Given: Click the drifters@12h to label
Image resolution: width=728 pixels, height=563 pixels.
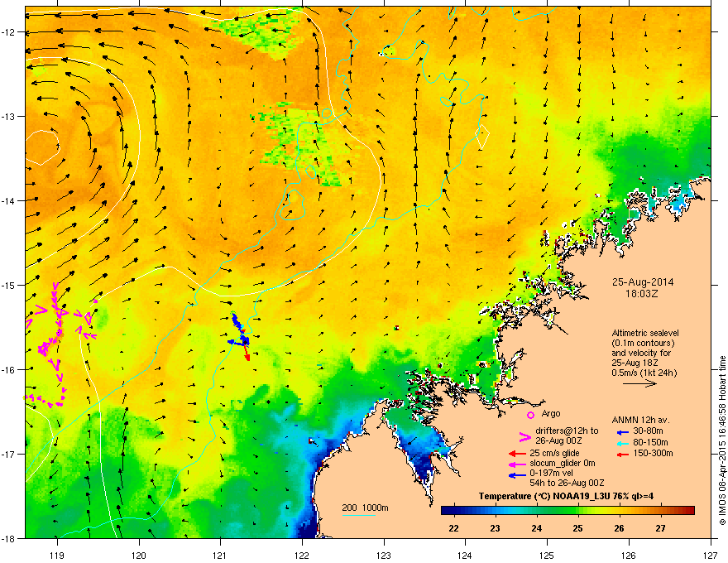Looking at the screenshot, I should [x=567, y=431].
